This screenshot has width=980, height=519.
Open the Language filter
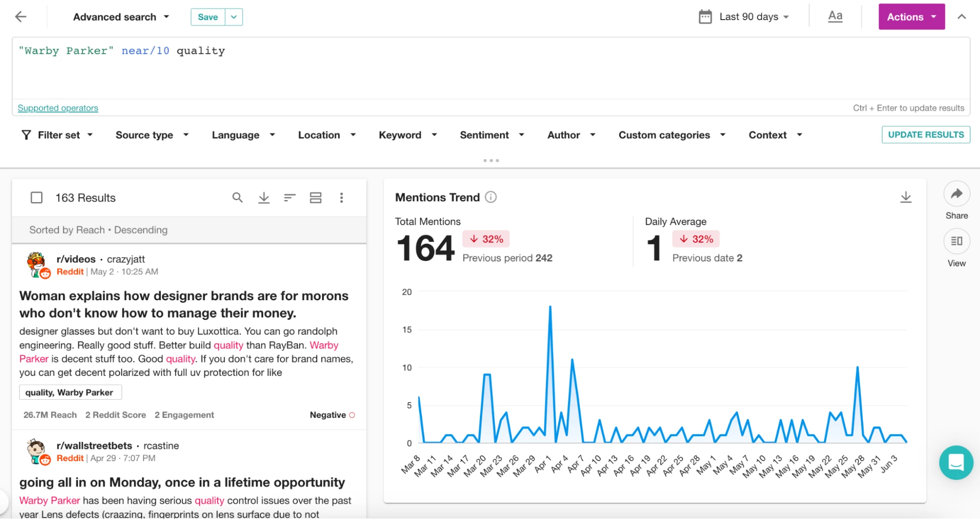coord(243,135)
